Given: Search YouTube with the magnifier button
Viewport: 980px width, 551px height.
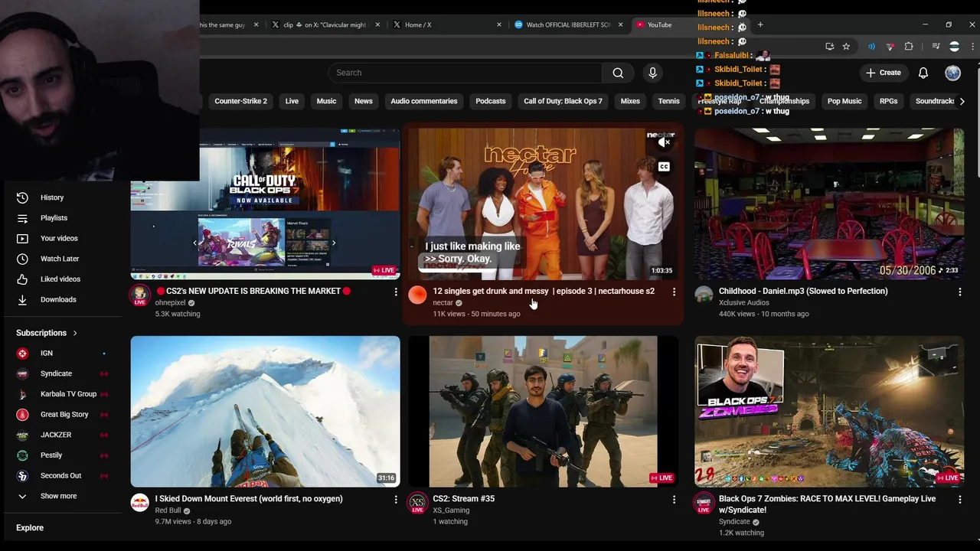Looking at the screenshot, I should pyautogui.click(x=618, y=73).
